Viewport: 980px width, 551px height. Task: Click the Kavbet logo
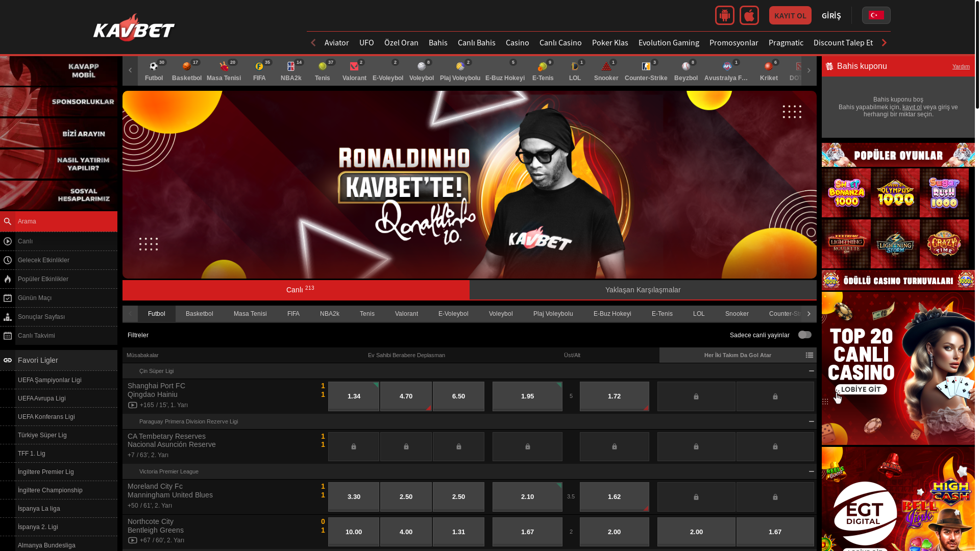click(134, 28)
